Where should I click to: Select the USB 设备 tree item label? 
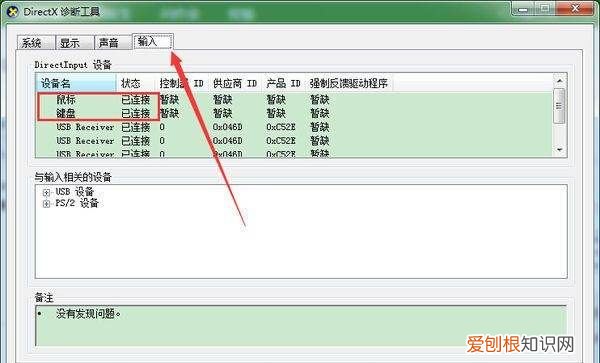pyautogui.click(x=75, y=191)
